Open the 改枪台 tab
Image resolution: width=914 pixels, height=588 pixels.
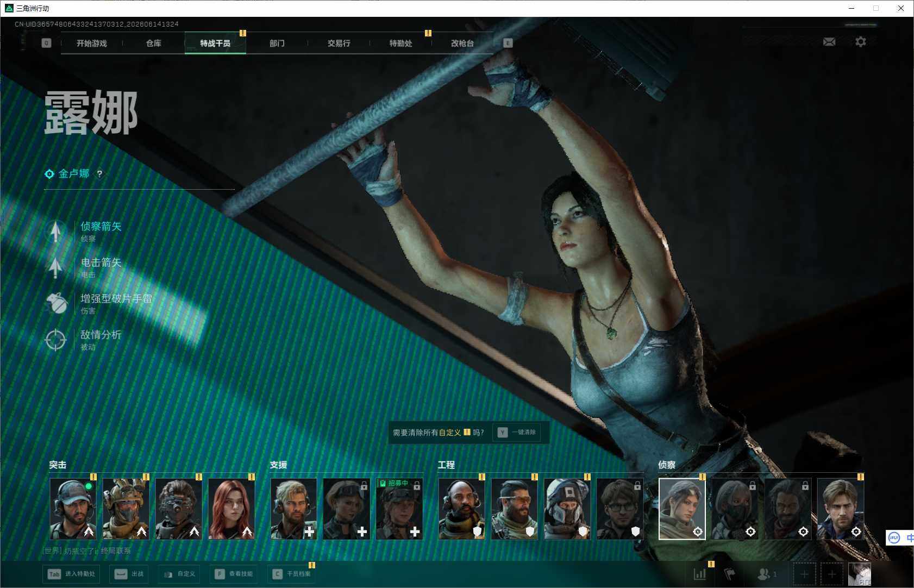[x=462, y=43]
